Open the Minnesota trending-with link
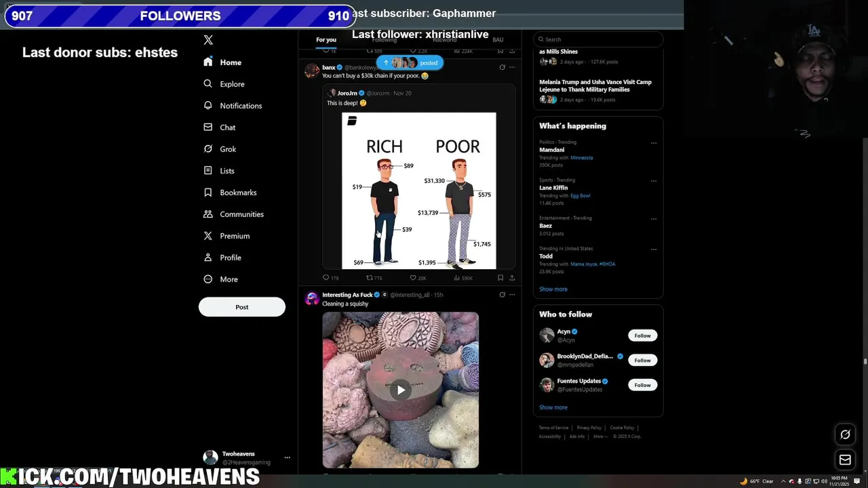The height and width of the screenshot is (488, 868). click(x=582, y=158)
